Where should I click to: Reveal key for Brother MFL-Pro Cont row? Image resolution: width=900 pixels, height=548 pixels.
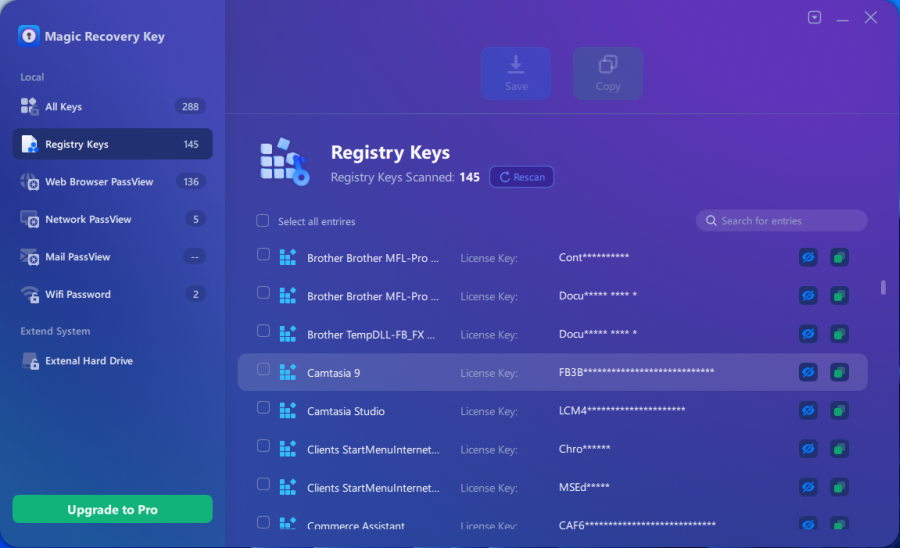(x=808, y=257)
